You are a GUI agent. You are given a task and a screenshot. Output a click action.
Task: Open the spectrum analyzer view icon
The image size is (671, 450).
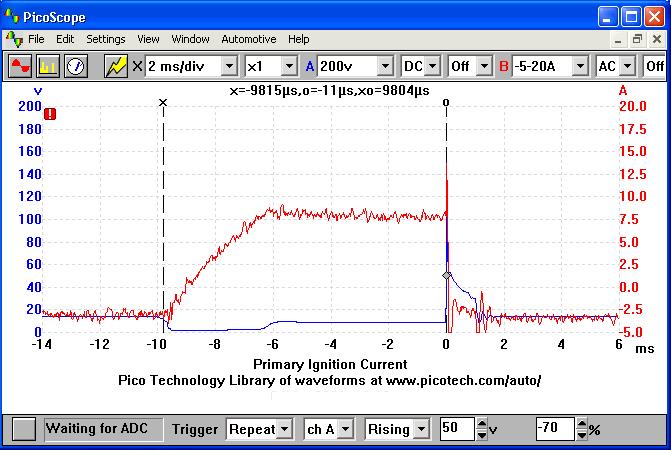(x=48, y=66)
